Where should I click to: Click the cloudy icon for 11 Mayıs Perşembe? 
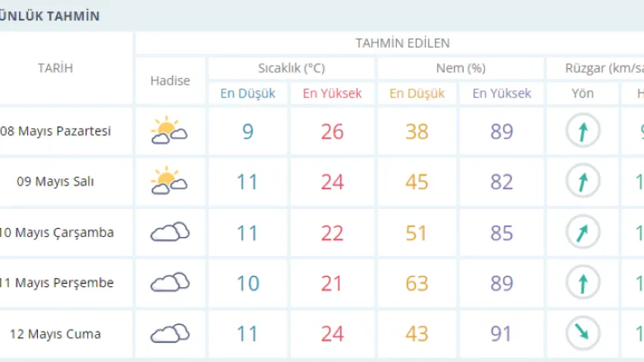[x=170, y=283]
